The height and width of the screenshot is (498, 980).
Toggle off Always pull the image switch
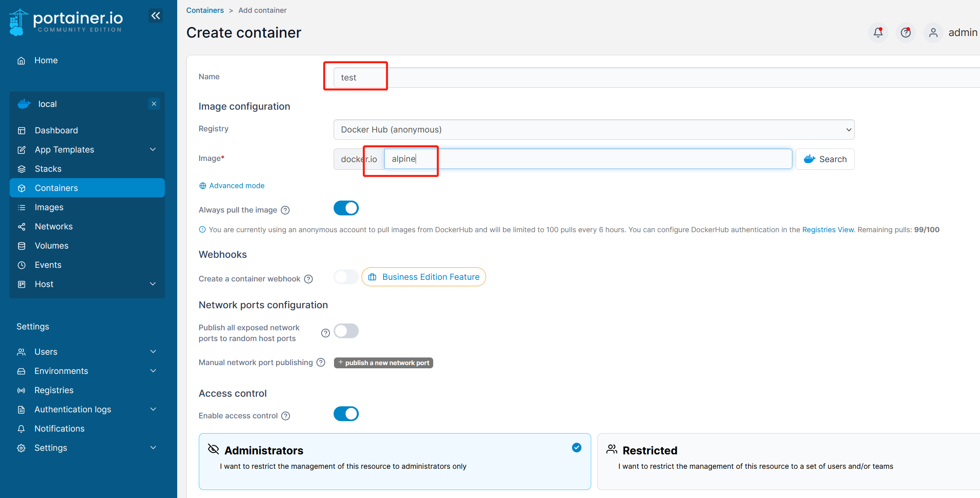pos(346,208)
